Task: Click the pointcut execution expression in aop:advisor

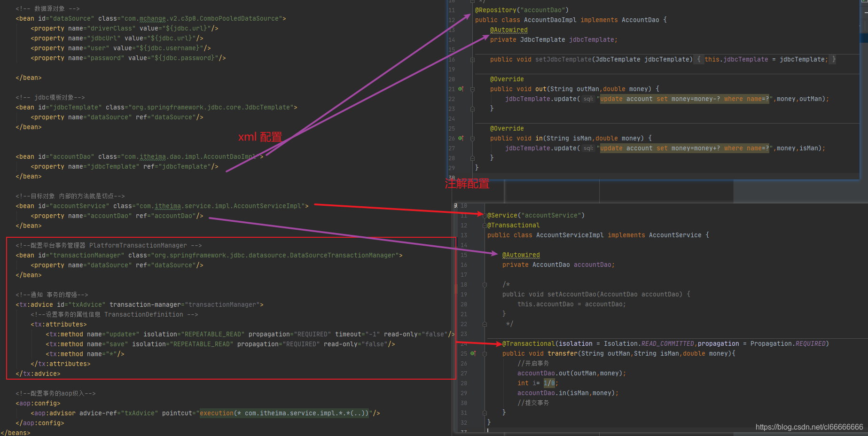Action: coord(284,413)
